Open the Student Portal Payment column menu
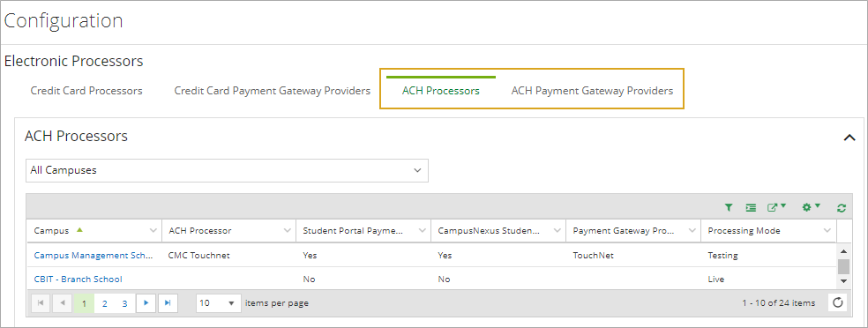The height and width of the screenshot is (328, 868). point(423,231)
